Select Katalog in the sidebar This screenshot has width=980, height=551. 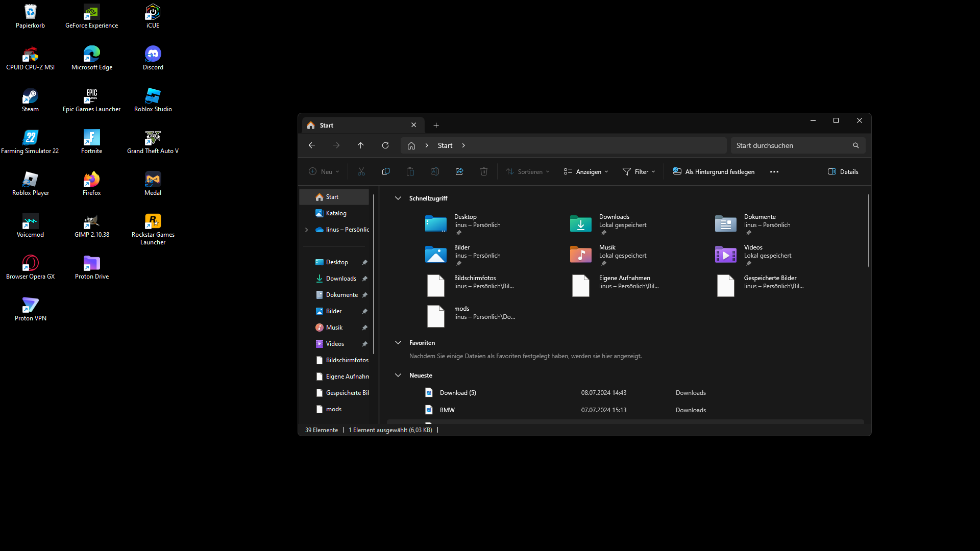336,213
